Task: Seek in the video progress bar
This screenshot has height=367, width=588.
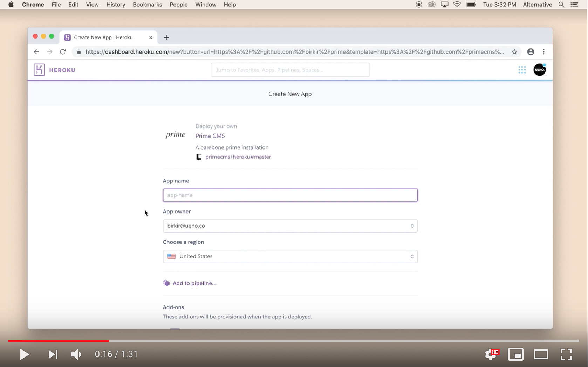Action: tap(293, 340)
